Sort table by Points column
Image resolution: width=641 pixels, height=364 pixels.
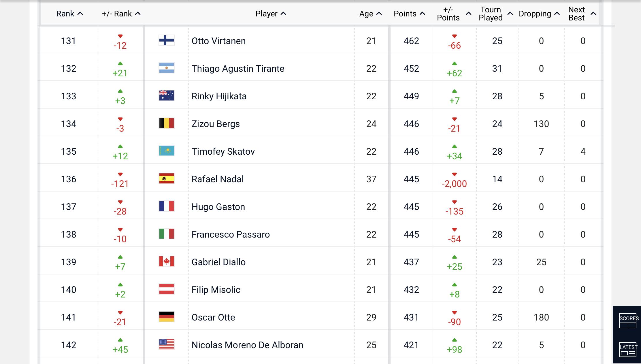[x=409, y=14]
